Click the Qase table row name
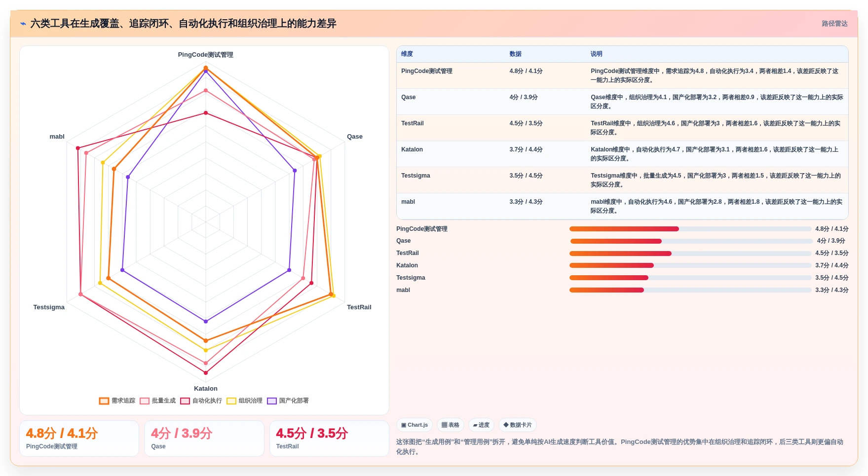 coord(409,97)
